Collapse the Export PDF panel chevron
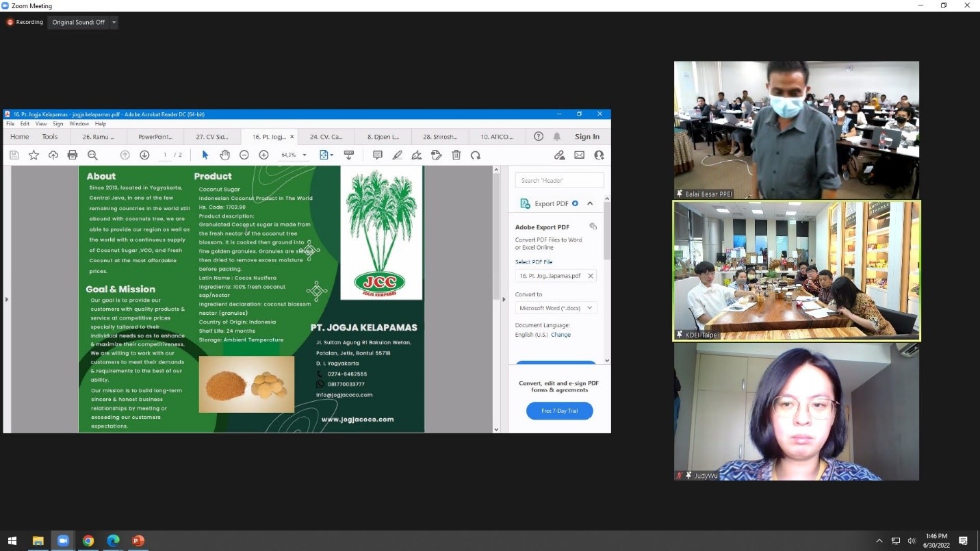Screen dimensions: 980x551 (x=590, y=203)
